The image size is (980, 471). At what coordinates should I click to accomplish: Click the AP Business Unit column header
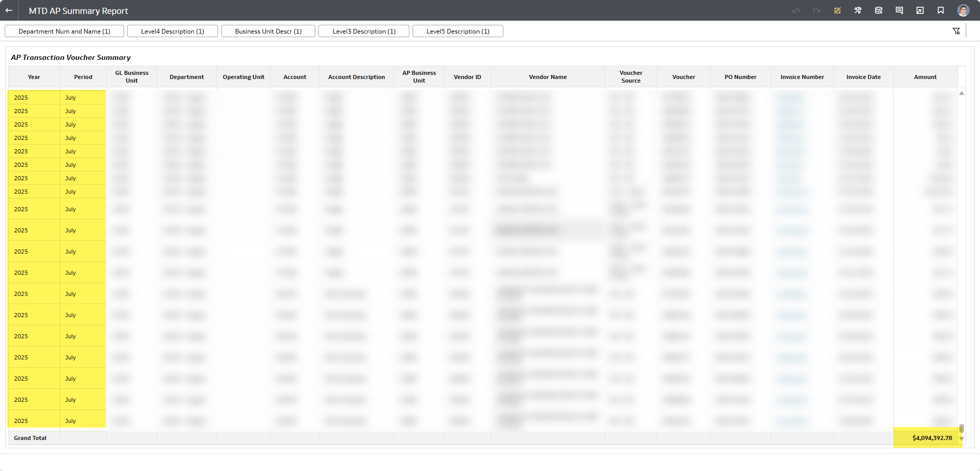419,77
